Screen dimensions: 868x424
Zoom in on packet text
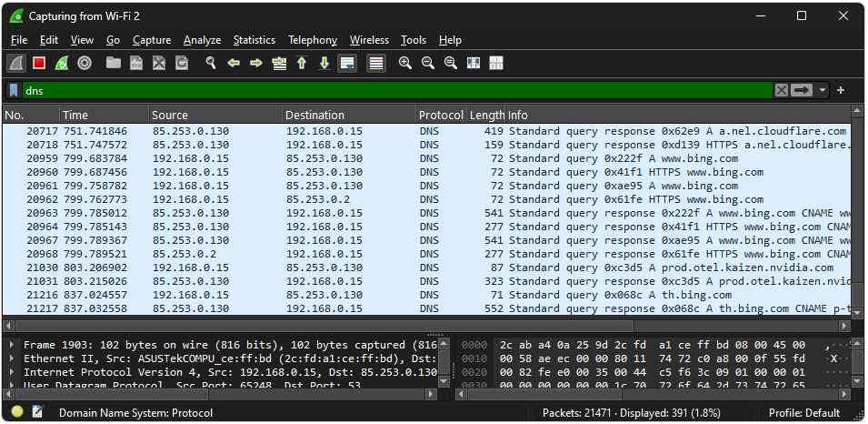405,63
